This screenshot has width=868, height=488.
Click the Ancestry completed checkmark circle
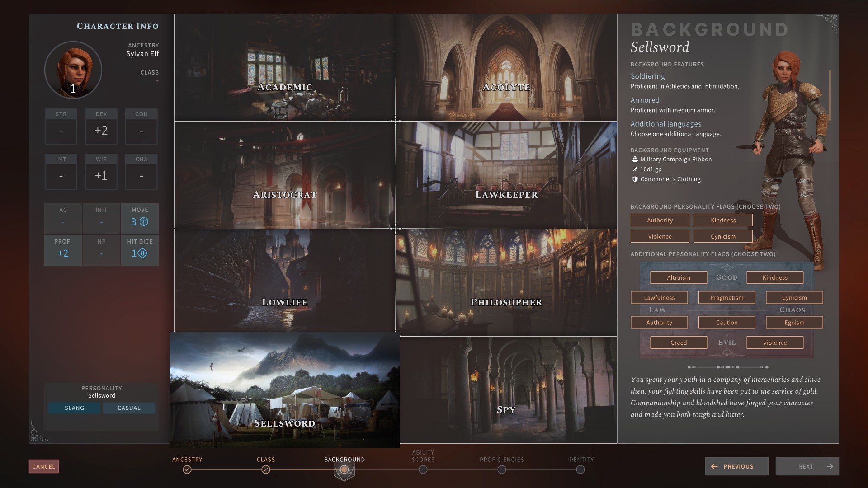coord(187,470)
